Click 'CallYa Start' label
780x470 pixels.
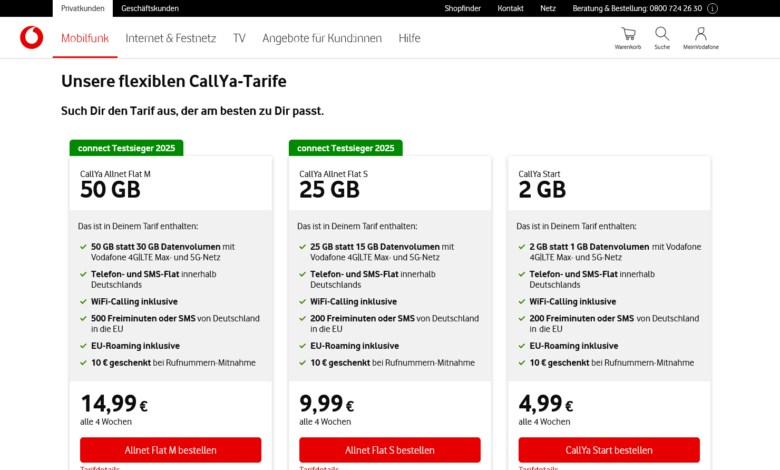pyautogui.click(x=539, y=174)
